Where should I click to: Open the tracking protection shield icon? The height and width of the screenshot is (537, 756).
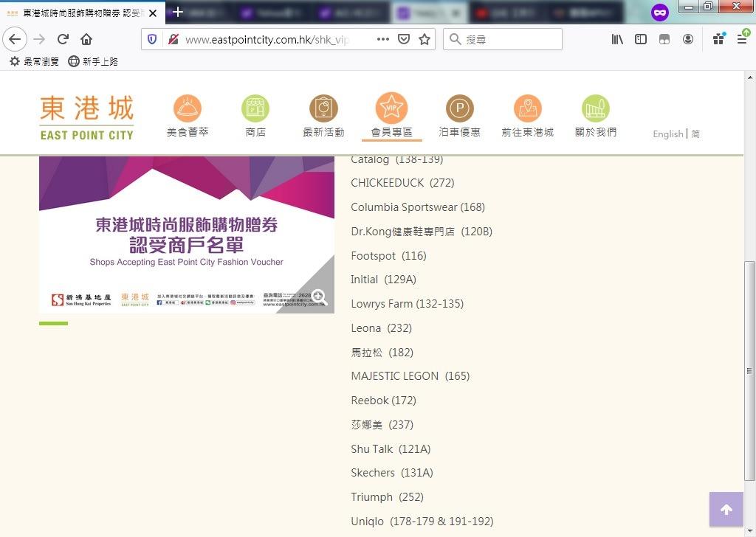pyautogui.click(x=152, y=39)
